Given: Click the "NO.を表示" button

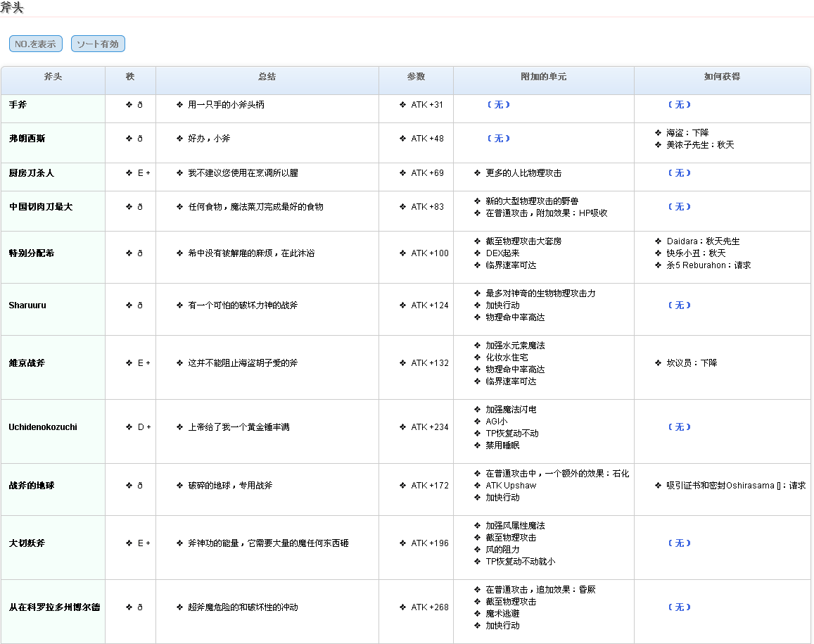Looking at the screenshot, I should [35, 44].
